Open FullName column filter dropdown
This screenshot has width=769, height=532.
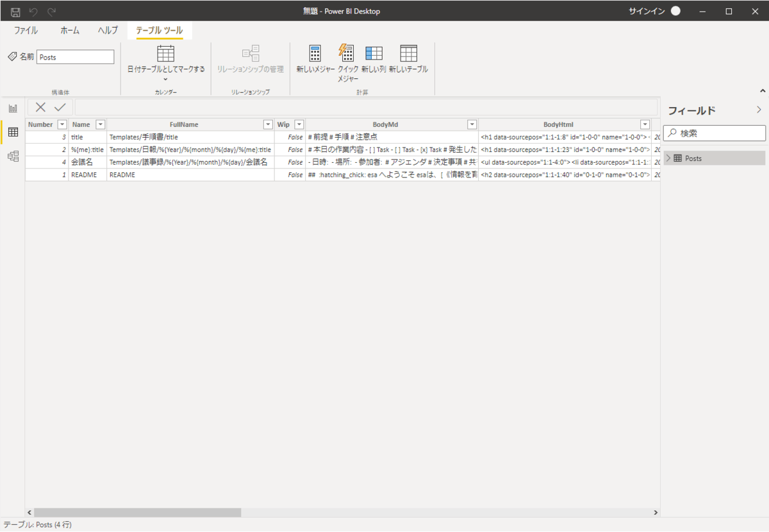268,124
